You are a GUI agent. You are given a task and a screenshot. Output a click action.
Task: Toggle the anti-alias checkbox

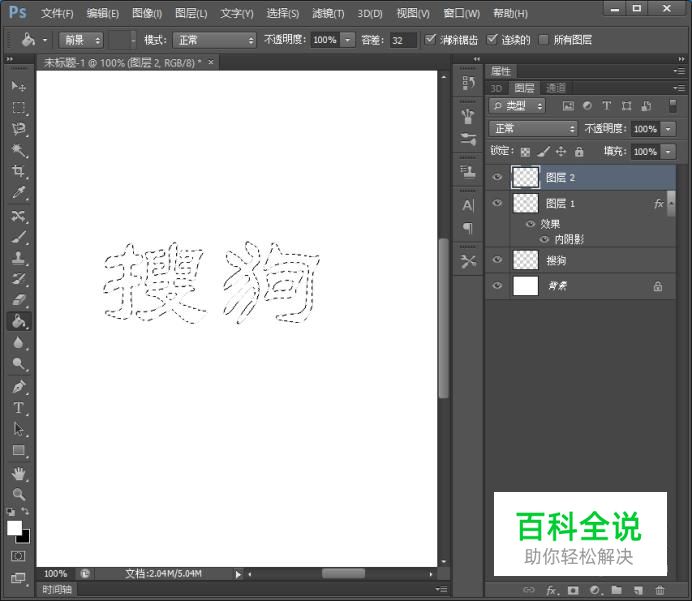pyautogui.click(x=430, y=39)
